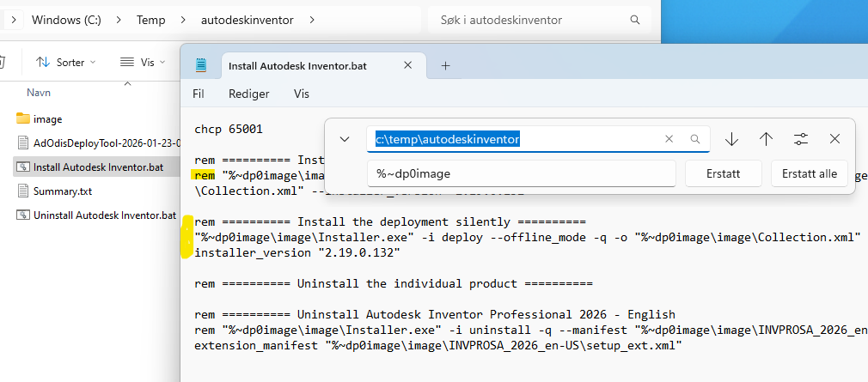Select the image folder

pos(47,118)
